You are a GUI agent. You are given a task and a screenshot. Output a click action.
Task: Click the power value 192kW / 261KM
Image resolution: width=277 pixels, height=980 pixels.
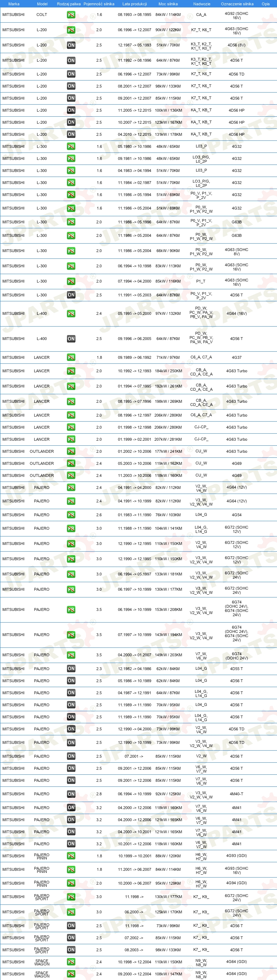(x=168, y=386)
